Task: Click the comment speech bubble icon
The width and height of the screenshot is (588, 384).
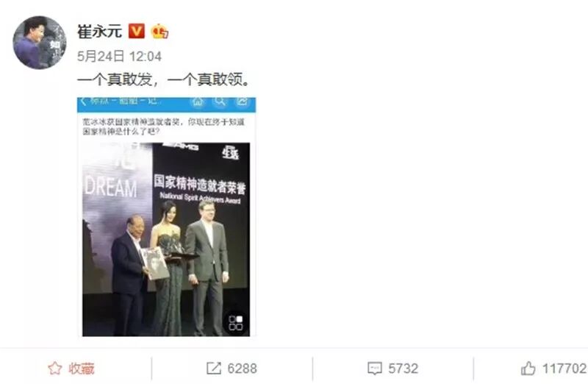Action: [375, 369]
